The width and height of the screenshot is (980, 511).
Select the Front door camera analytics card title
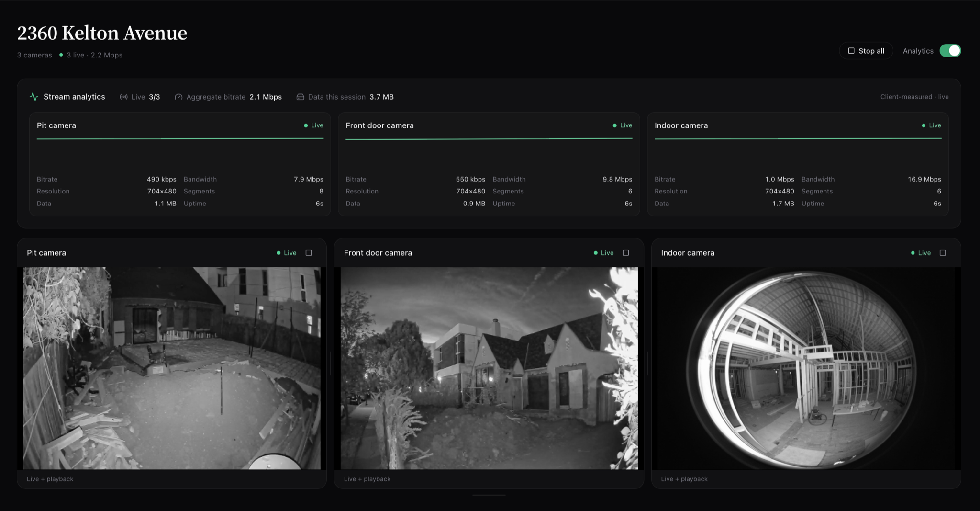379,125
